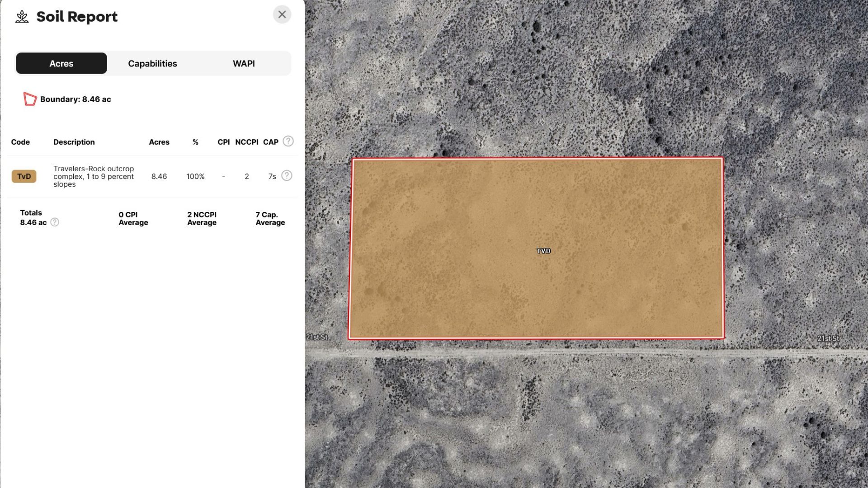
Task: Switch to the Capabilities tab
Action: tap(152, 64)
